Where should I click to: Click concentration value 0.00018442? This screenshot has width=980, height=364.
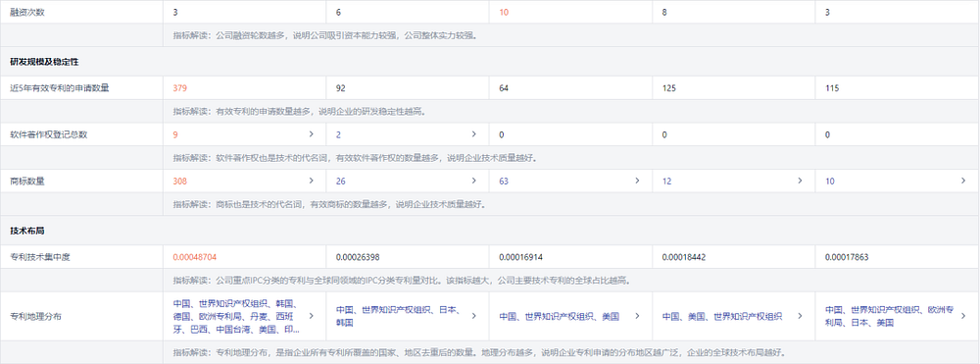[684, 257]
